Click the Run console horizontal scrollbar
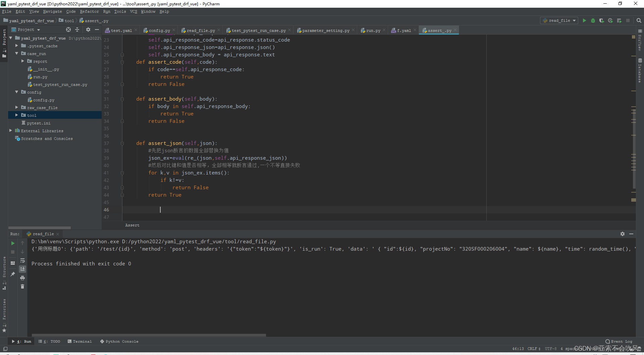The height and width of the screenshot is (355, 644). pos(149,335)
